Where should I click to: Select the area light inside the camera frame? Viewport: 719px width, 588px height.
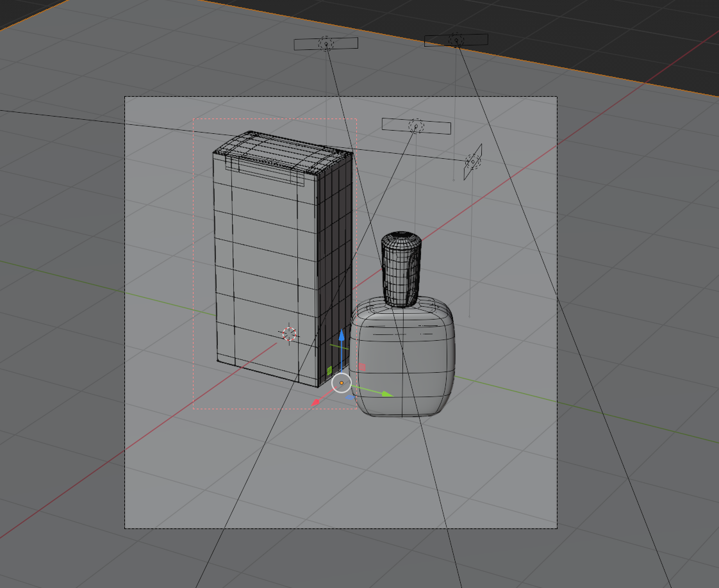tap(417, 126)
